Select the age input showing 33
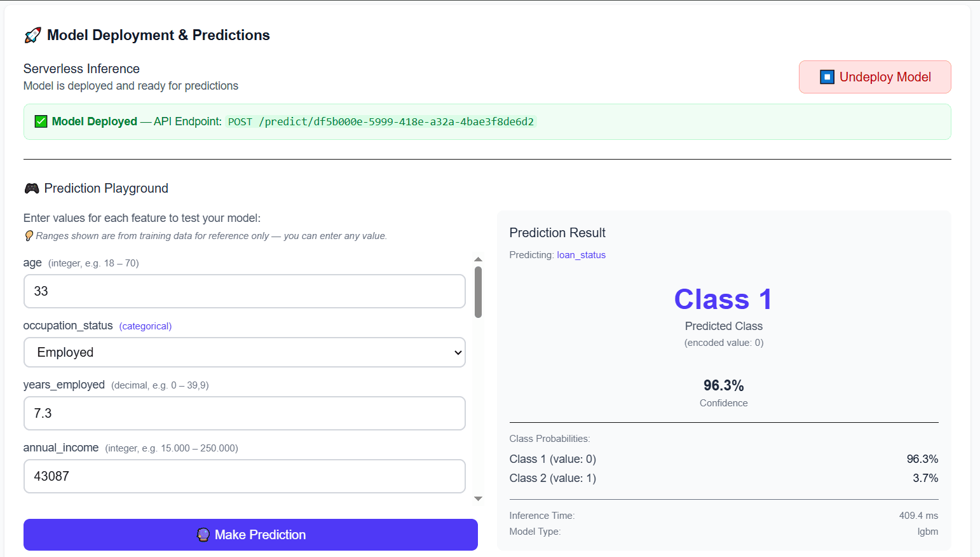Image resolution: width=980 pixels, height=557 pixels. [244, 291]
